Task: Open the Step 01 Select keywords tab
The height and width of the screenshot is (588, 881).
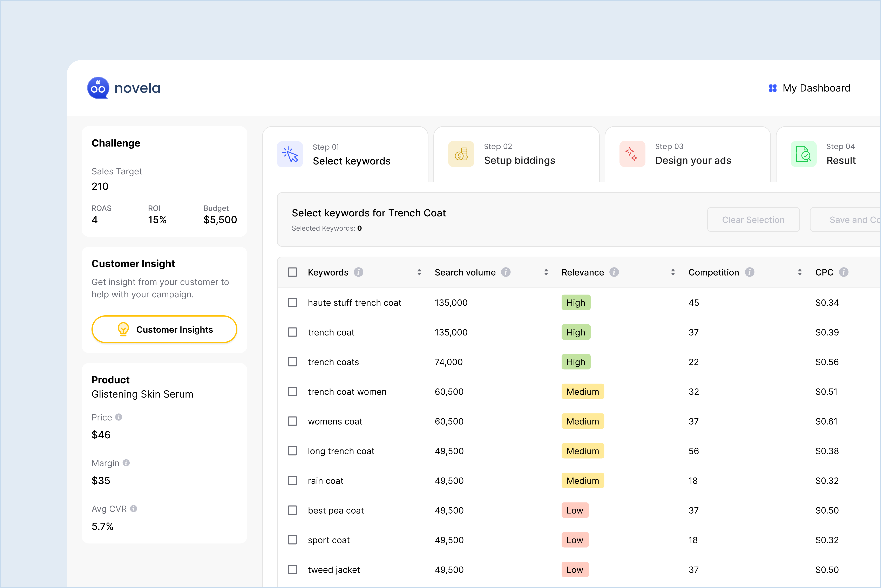Action: (x=345, y=155)
